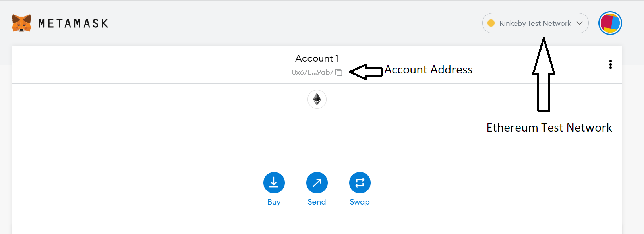Screen dimensions: 644x234
Task: Select Account 1 name label
Action: 317,58
